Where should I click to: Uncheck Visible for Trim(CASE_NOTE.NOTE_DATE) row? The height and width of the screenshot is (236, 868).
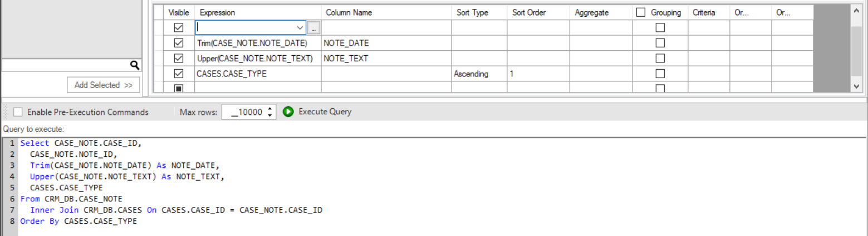(x=179, y=43)
